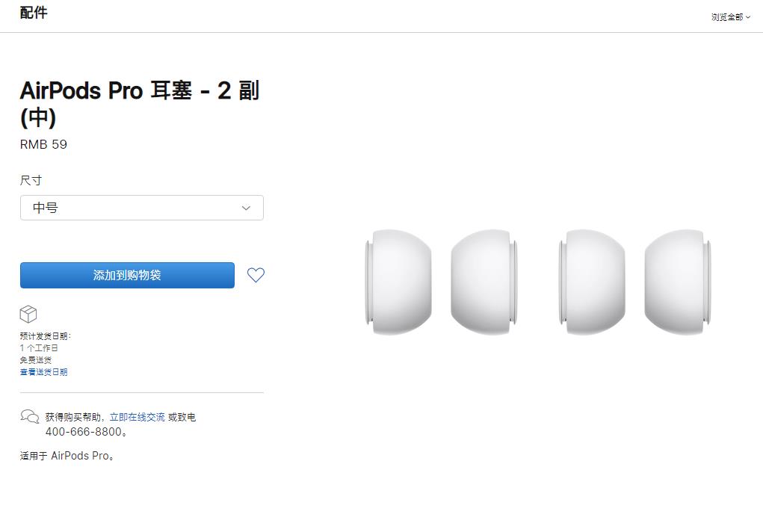Click the rightmost ear tip image
Image resolution: width=763 pixels, height=532 pixels.
coord(676,280)
